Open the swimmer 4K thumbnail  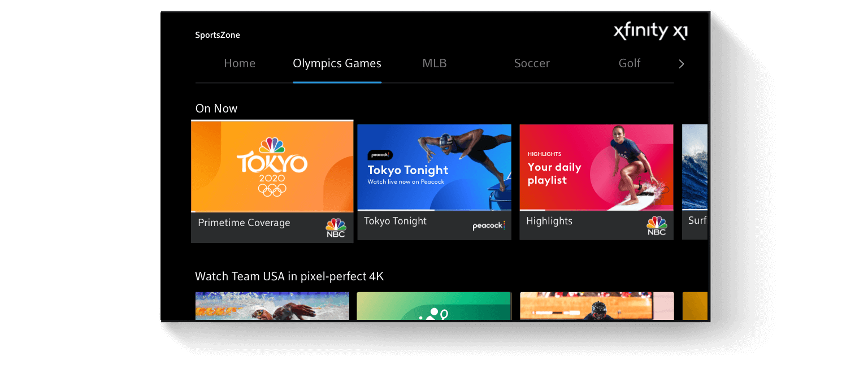(x=272, y=306)
